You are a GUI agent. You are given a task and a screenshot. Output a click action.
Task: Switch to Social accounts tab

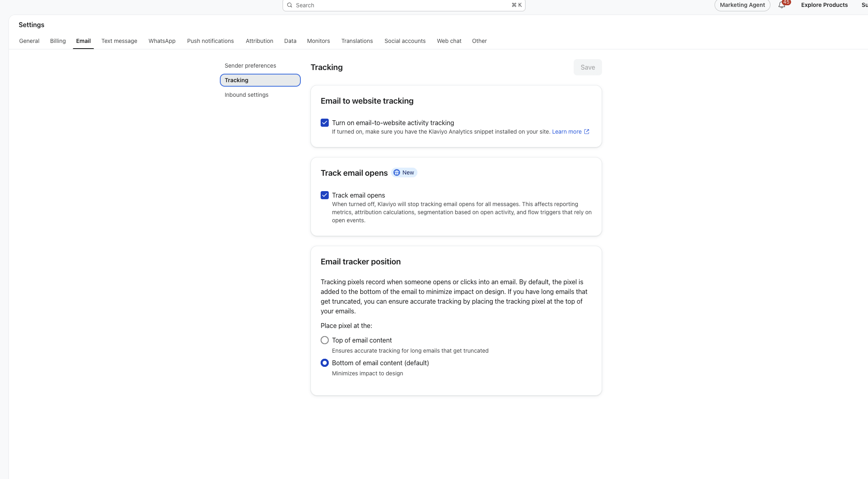405,41
